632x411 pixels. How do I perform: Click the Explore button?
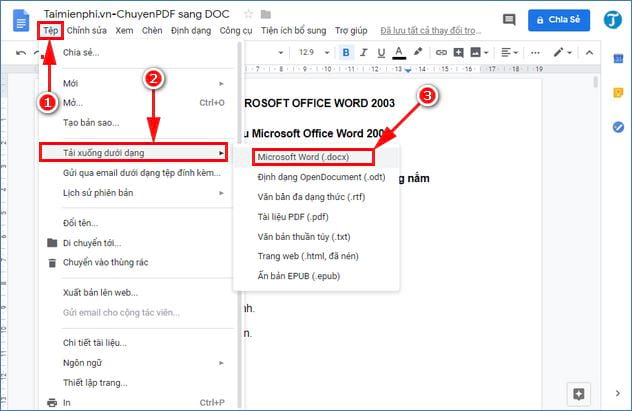(579, 394)
